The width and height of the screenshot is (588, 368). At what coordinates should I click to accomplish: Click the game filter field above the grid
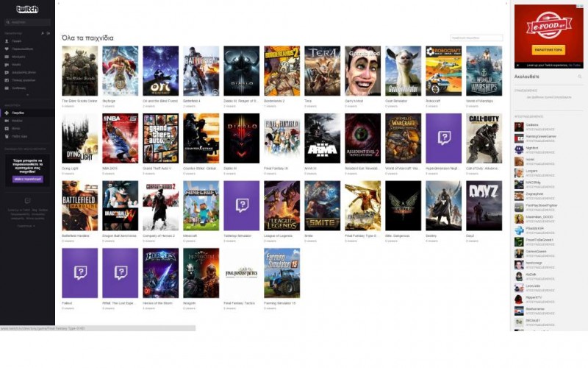point(476,38)
